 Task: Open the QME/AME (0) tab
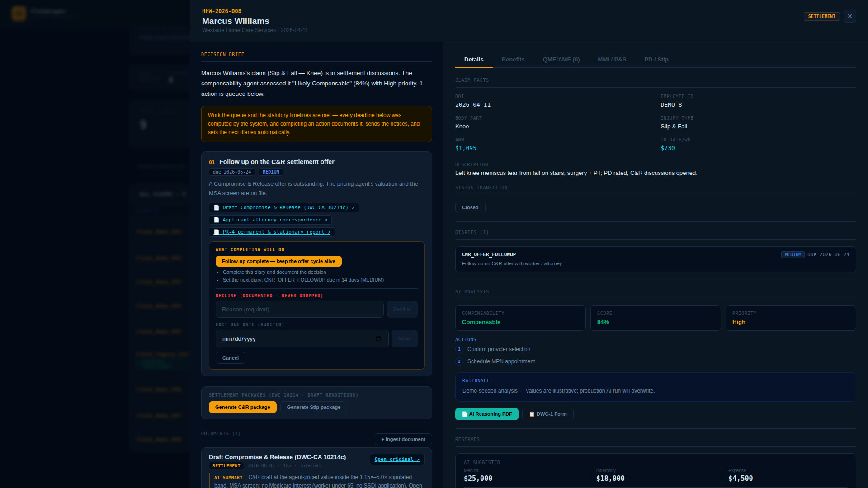click(561, 60)
